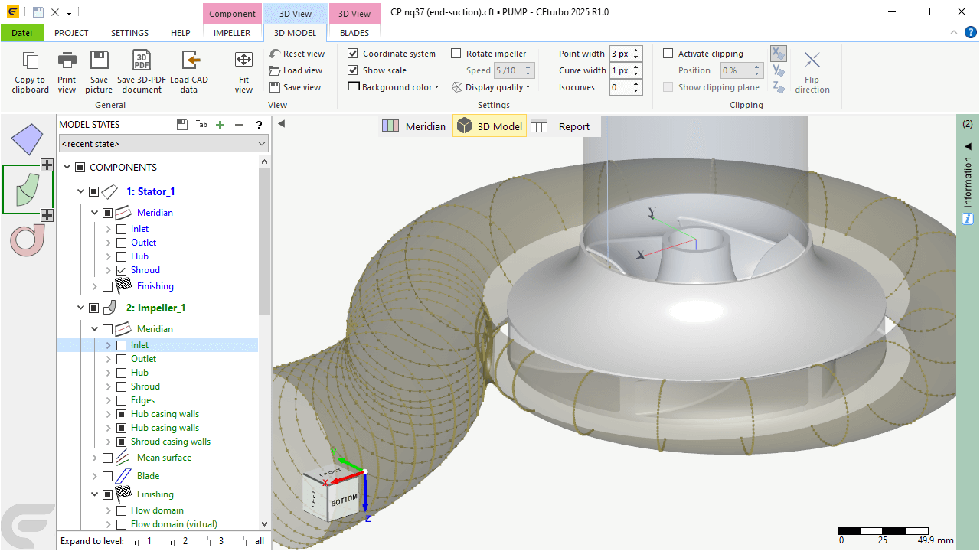The image size is (980, 551).
Task: Open Background color dropdown
Action: coord(394,87)
